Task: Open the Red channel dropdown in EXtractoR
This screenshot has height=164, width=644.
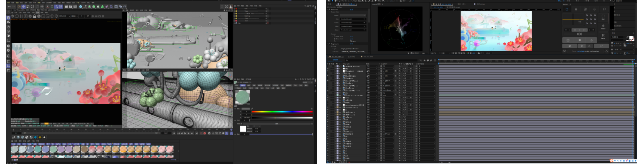Action: pos(353,19)
